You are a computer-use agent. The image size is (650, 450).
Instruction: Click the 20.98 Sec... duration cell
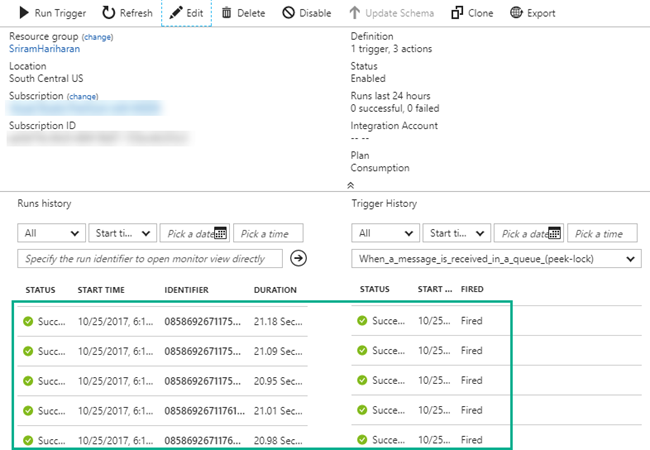(278, 440)
